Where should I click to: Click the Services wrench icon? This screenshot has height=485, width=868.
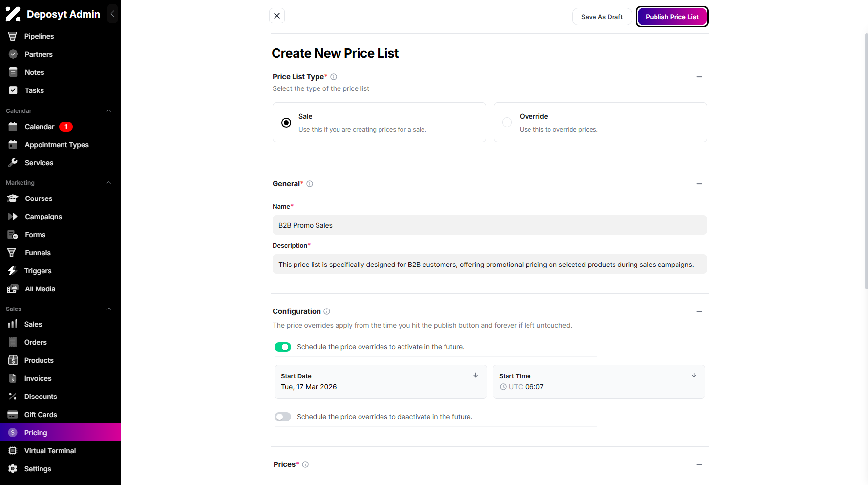[13, 163]
